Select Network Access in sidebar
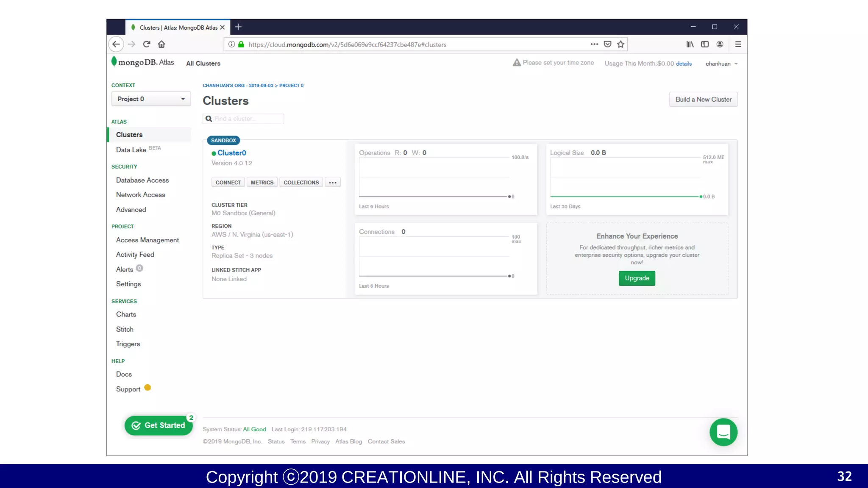This screenshot has height=488, width=868. point(140,195)
